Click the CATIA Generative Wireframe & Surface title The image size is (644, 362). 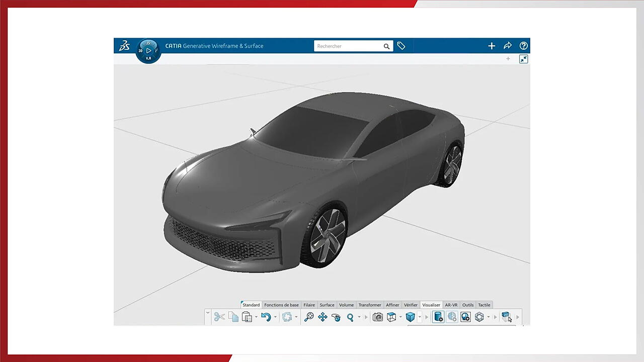point(214,46)
